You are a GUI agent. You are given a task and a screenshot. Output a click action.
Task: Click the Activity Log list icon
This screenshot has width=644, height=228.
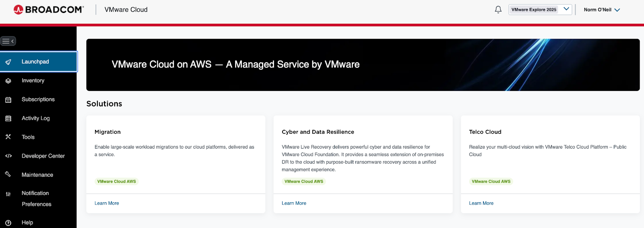point(8,118)
